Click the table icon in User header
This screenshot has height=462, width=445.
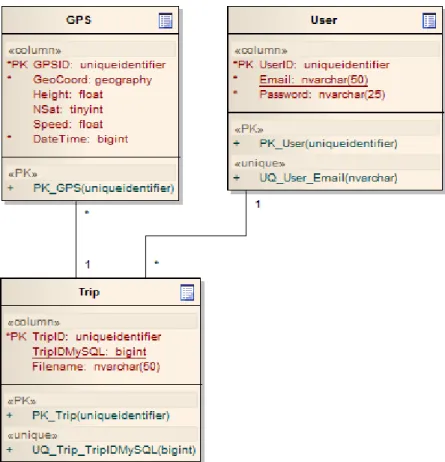click(429, 21)
